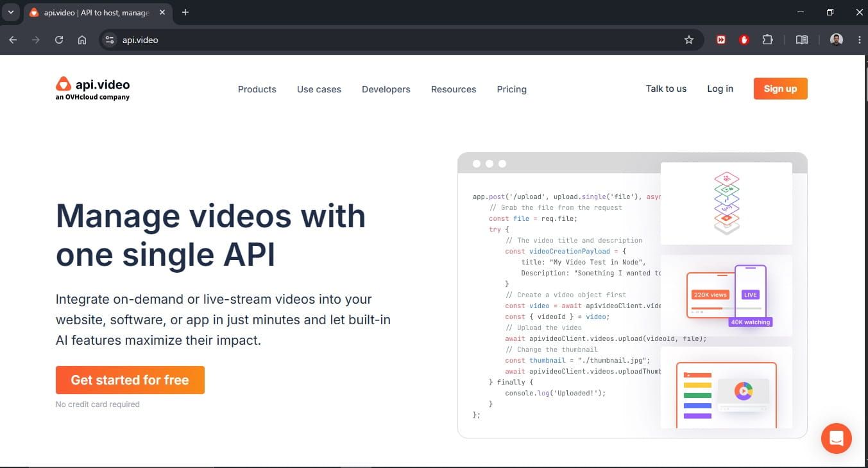Open the chat support bubble

coord(836,438)
